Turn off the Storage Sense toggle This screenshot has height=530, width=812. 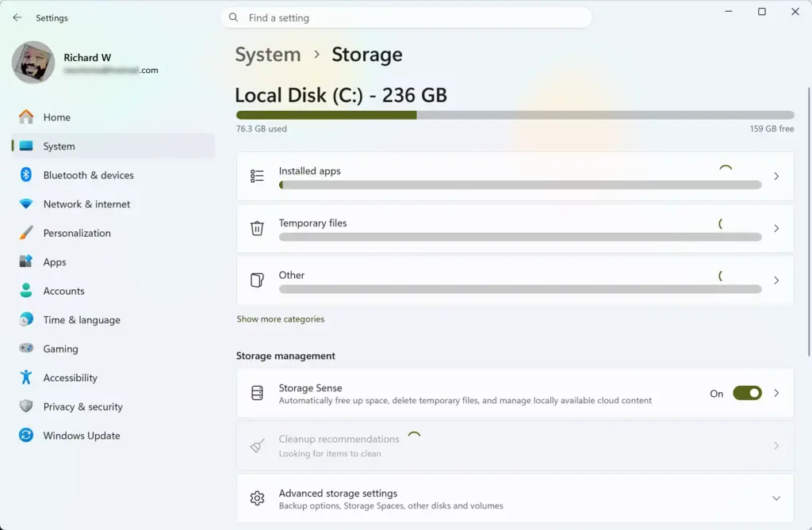(747, 394)
